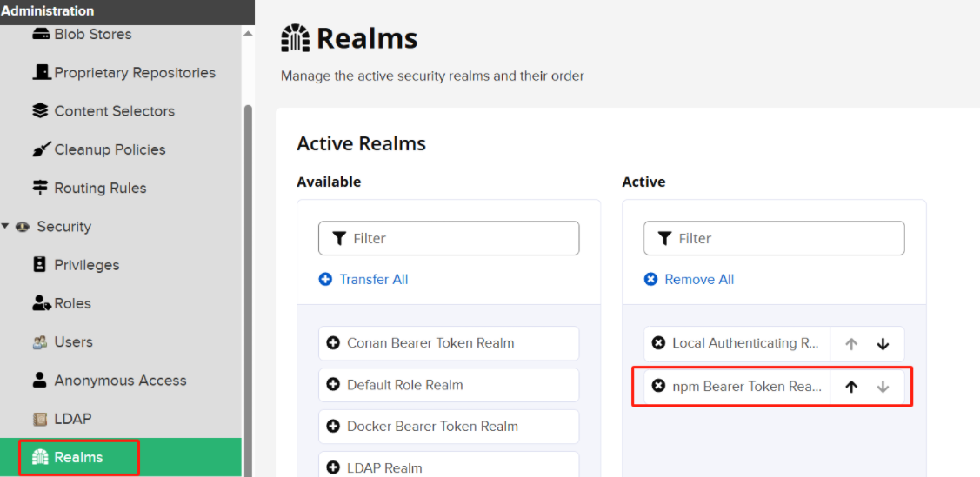The width and height of the screenshot is (980, 477).
Task: Click 'Manage the active security realms' description
Action: click(x=432, y=76)
